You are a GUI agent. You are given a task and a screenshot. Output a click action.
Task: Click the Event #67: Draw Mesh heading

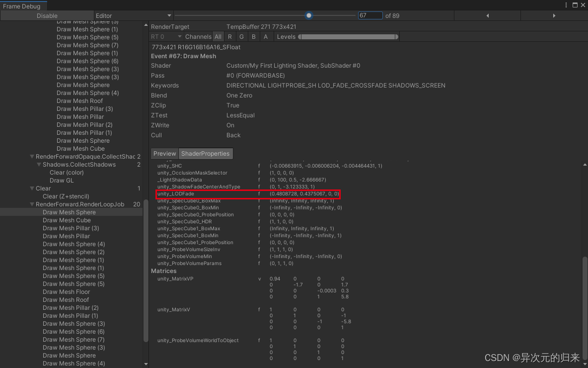click(x=183, y=56)
